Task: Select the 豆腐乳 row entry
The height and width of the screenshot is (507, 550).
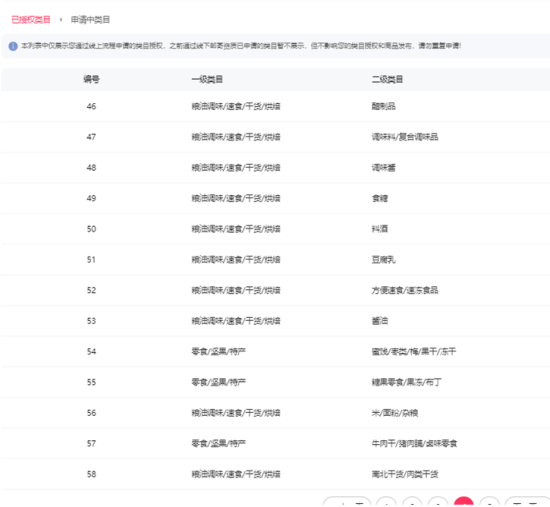Action: pyautogui.click(x=383, y=260)
